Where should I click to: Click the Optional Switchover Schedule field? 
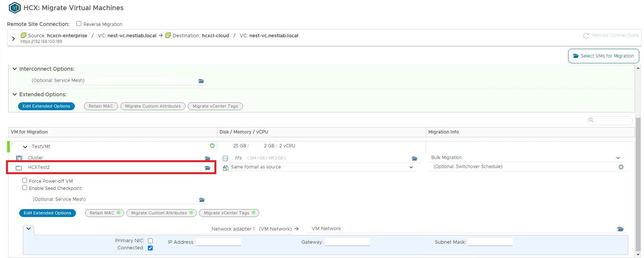pyautogui.click(x=528, y=167)
